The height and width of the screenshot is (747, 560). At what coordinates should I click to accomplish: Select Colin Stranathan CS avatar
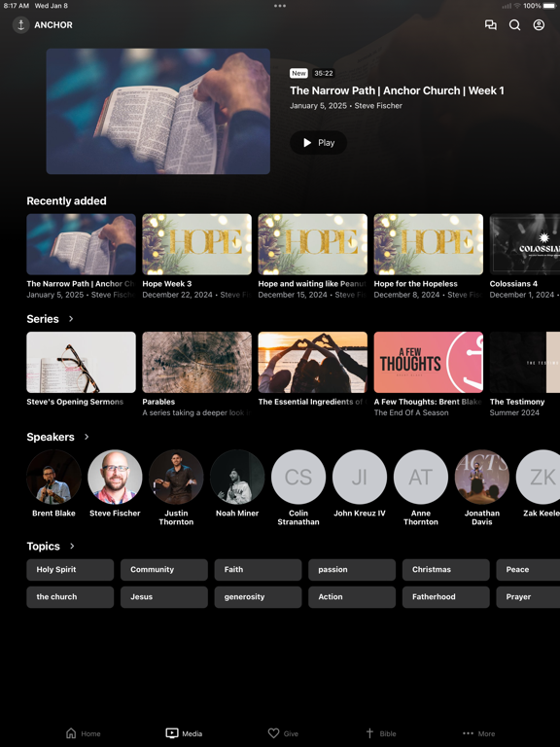[298, 477]
